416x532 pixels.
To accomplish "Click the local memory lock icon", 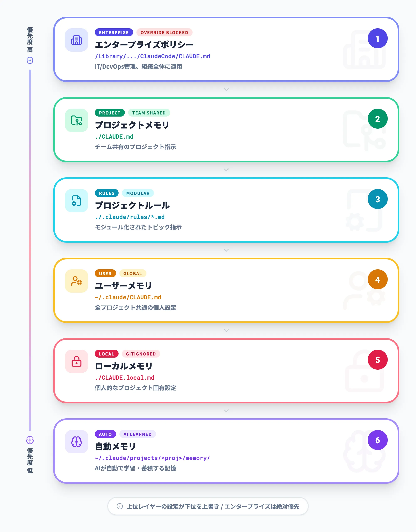I will coord(76,361).
